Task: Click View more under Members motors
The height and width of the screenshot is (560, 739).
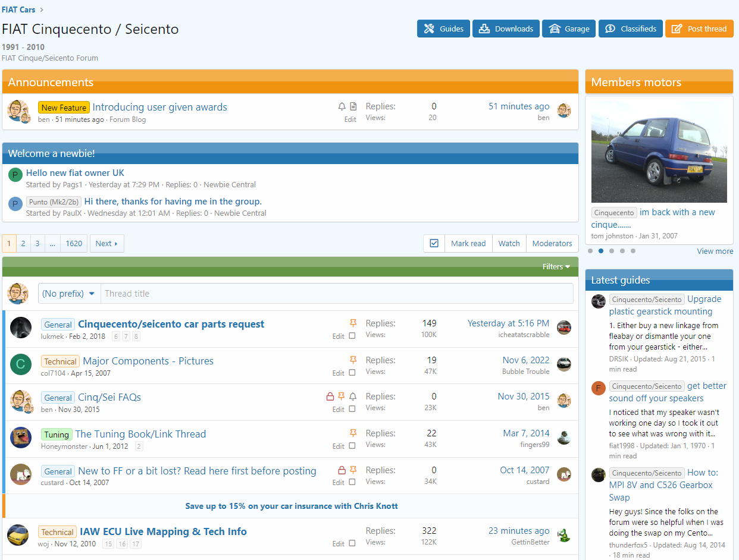Action: [715, 251]
